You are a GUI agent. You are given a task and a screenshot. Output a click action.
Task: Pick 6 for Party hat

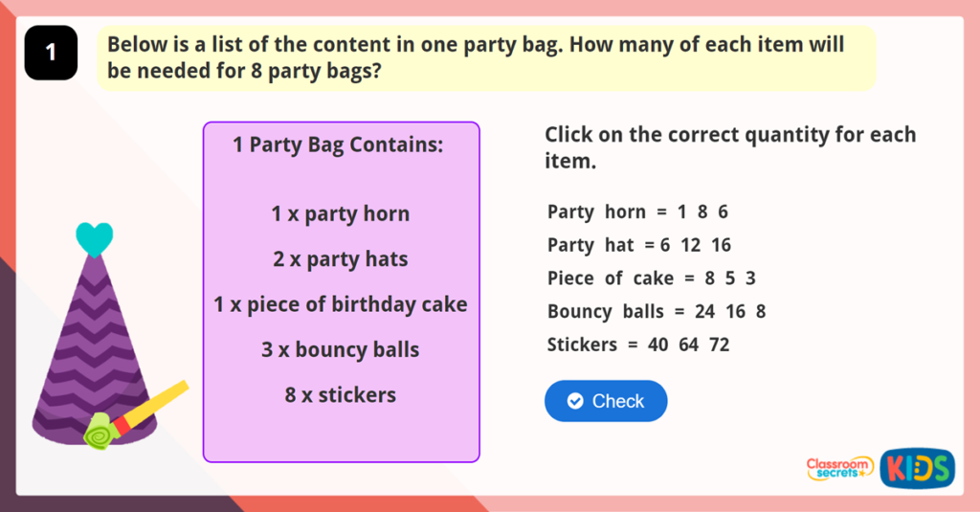coord(665,245)
